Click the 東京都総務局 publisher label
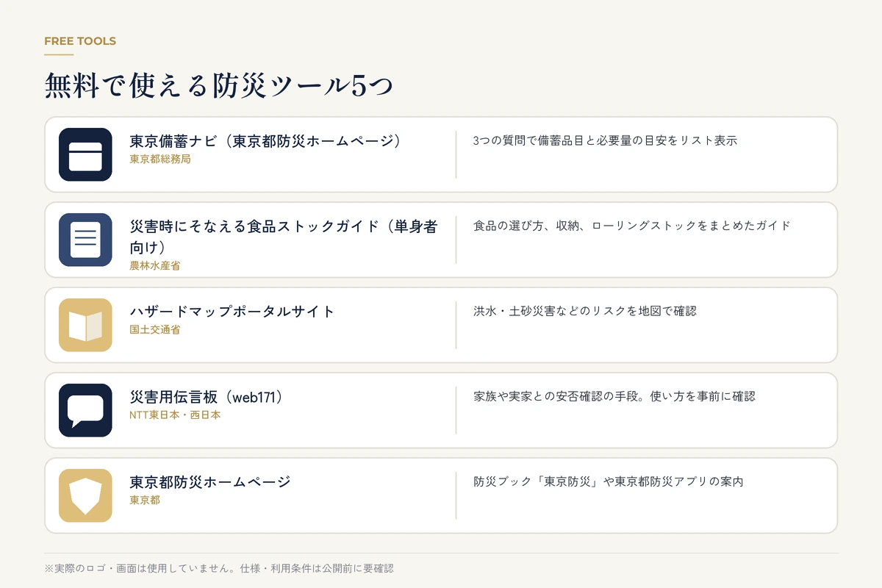The width and height of the screenshot is (882, 588). (160, 159)
